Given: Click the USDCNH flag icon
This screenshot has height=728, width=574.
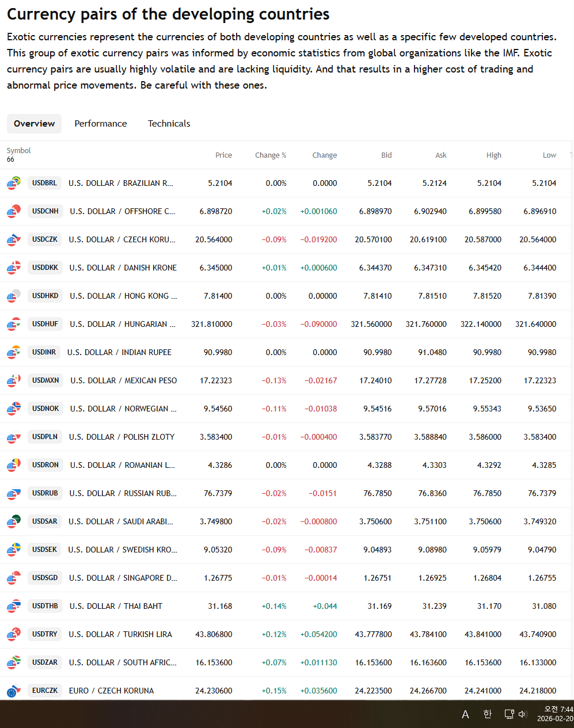Looking at the screenshot, I should coord(14,211).
